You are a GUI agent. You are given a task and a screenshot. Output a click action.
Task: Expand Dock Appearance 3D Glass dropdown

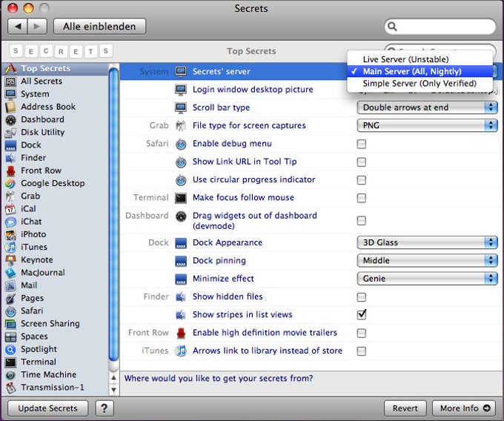427,242
